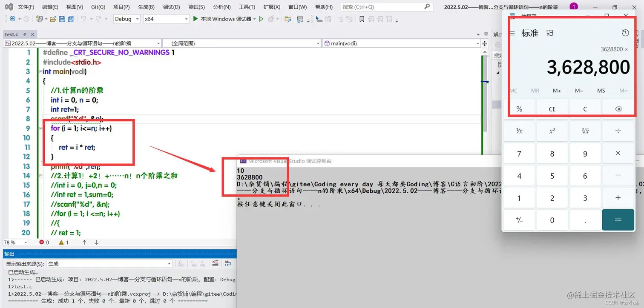Expand the debugger target dropdown arrow

pos(255,19)
